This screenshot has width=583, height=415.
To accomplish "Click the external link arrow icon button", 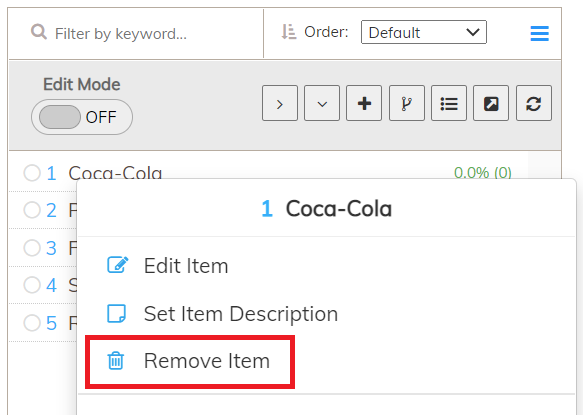I will click(491, 103).
